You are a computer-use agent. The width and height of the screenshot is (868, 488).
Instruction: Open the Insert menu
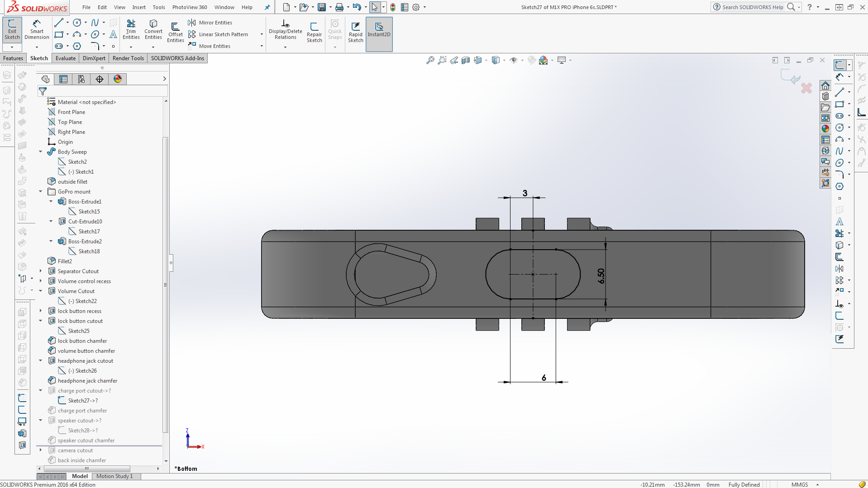click(x=139, y=7)
